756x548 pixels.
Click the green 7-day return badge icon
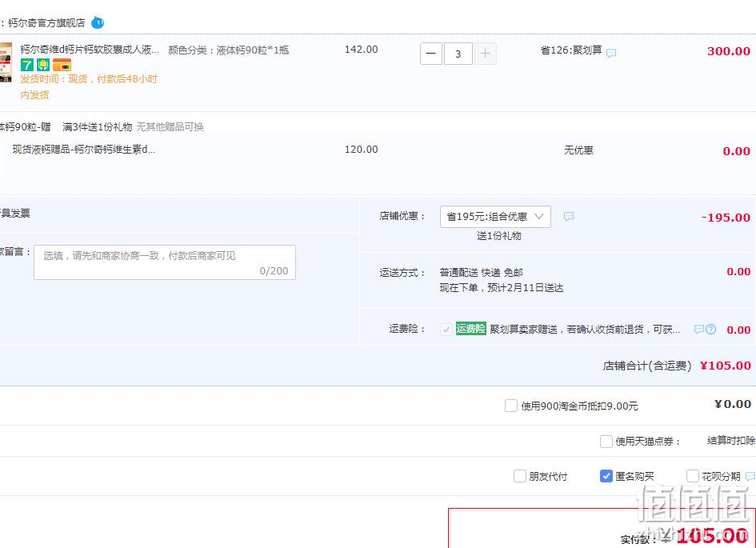27,65
